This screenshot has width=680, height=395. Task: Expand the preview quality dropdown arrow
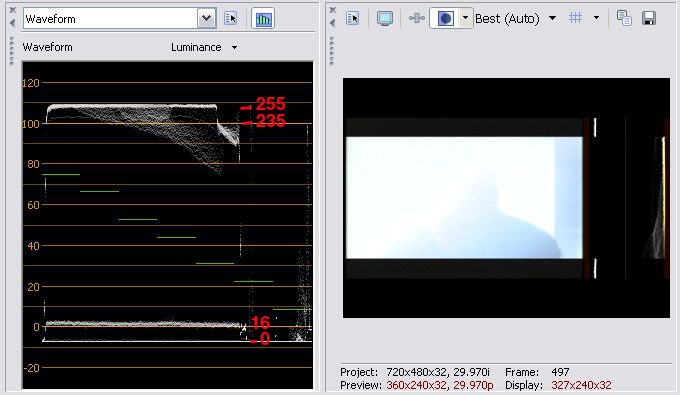pos(552,18)
